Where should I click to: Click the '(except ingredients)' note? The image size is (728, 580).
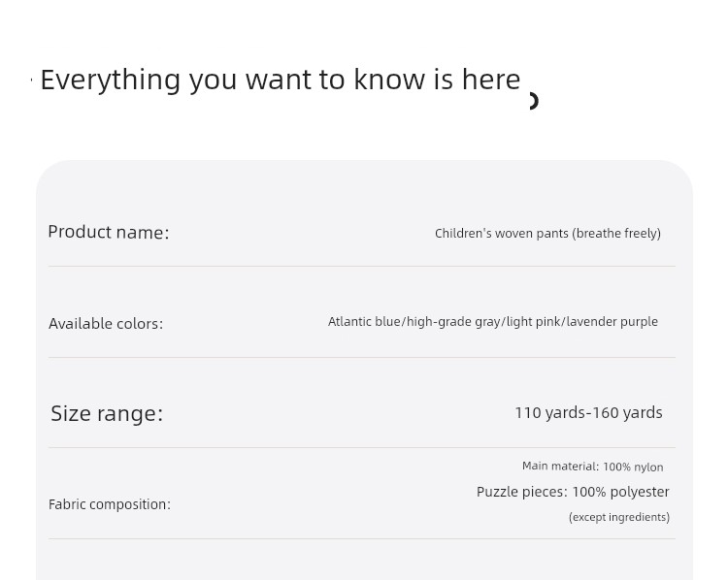click(619, 517)
